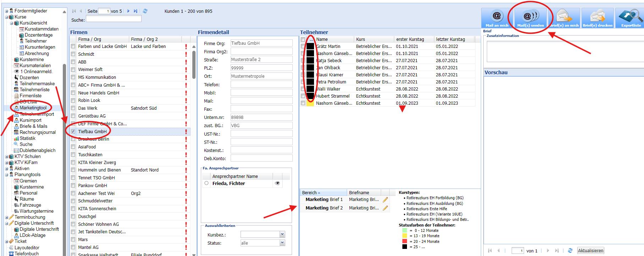This screenshot has width=644, height=256.
Task: Click the 'Mail(s) senden' icon
Action: (x=530, y=18)
